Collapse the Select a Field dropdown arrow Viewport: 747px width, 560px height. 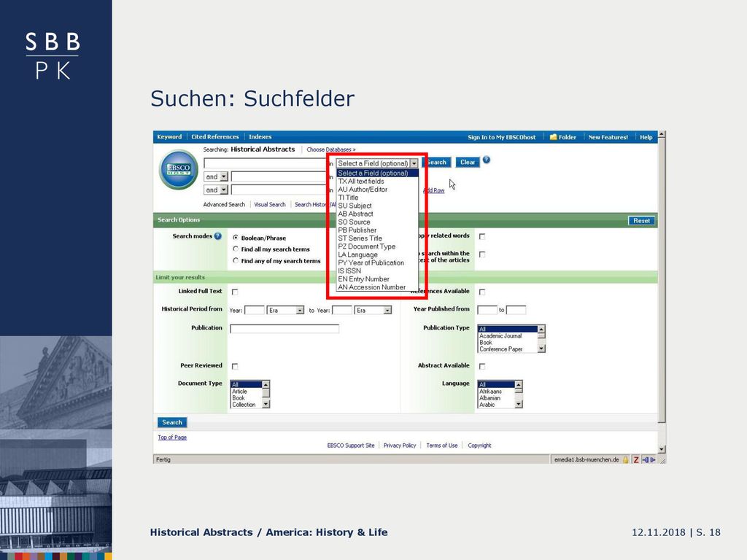414,163
